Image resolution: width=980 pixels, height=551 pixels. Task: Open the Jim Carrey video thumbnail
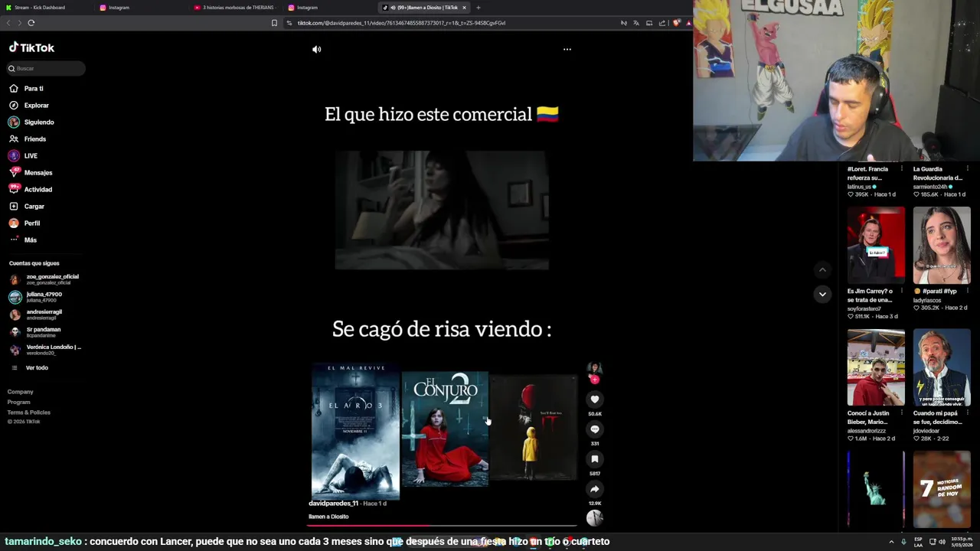[876, 245]
